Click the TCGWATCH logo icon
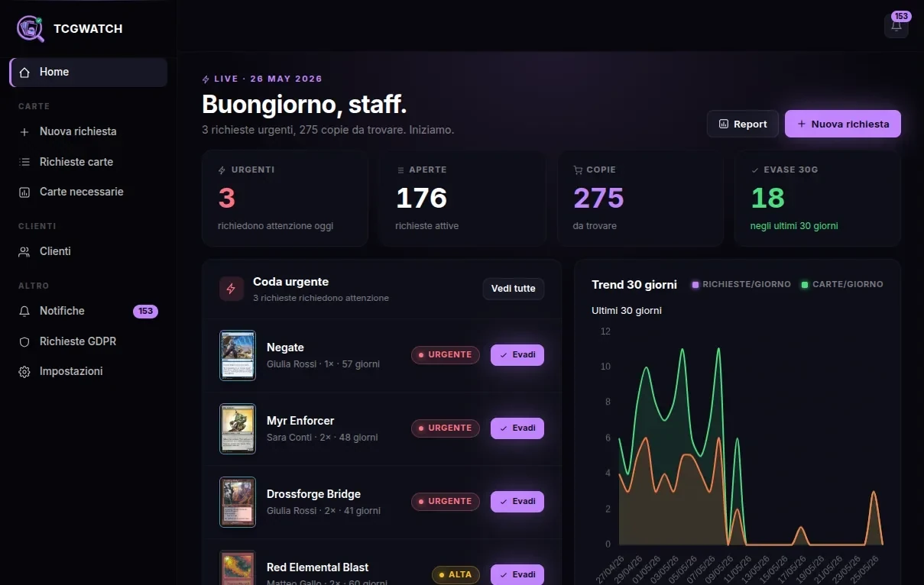 (x=30, y=28)
